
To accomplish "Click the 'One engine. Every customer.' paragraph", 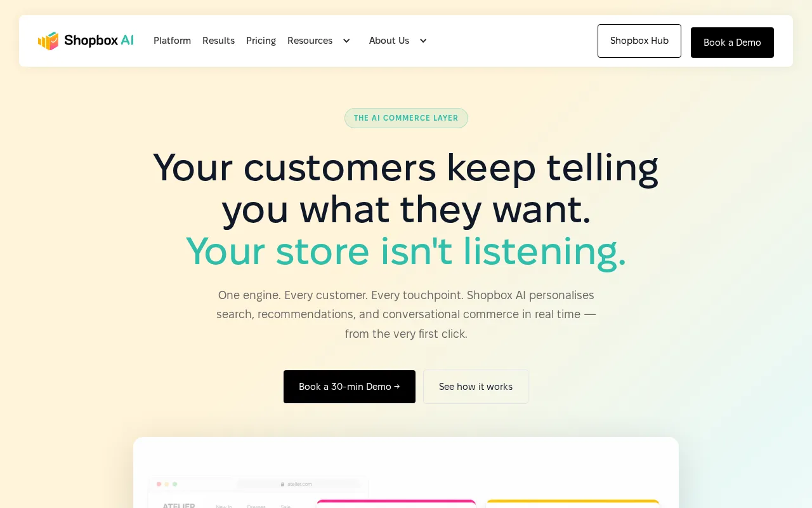I will 406,314.
